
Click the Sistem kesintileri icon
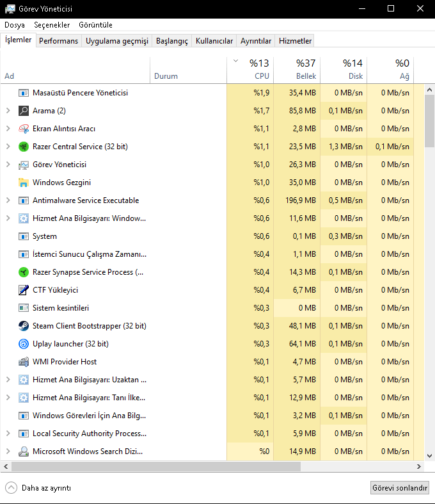tap(24, 308)
